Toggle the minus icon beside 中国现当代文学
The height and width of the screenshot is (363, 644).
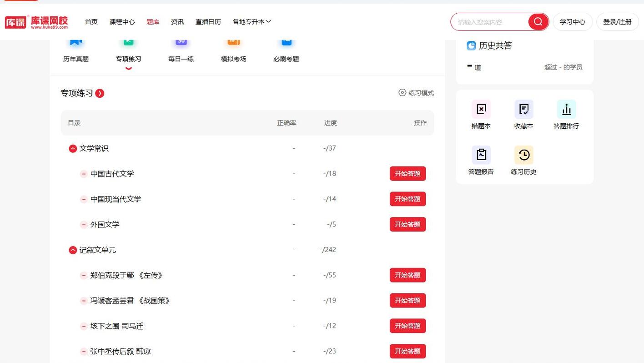click(x=84, y=199)
